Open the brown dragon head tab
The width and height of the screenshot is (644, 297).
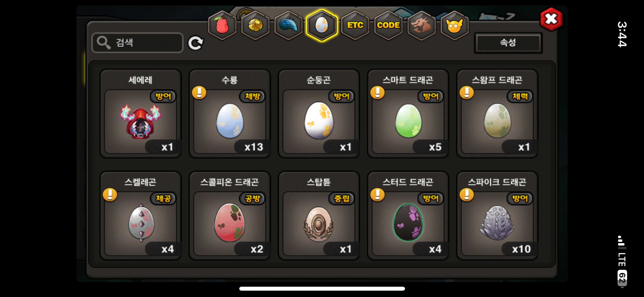(x=421, y=25)
